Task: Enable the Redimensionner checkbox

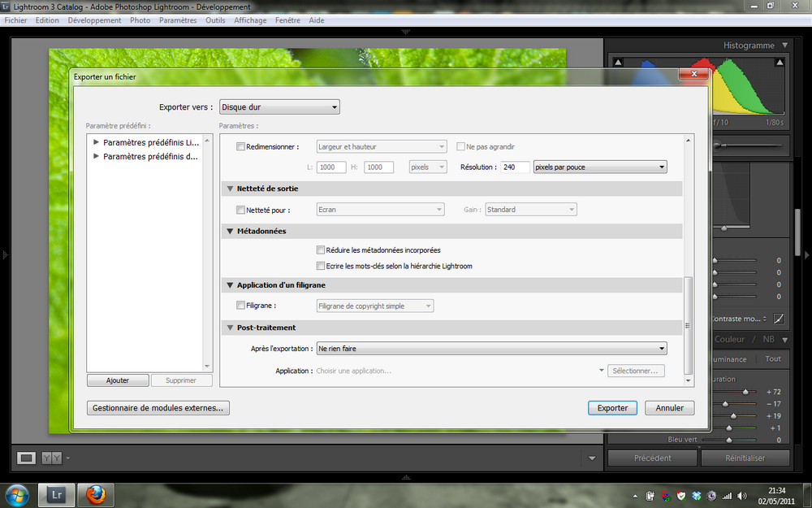Action: [241, 146]
